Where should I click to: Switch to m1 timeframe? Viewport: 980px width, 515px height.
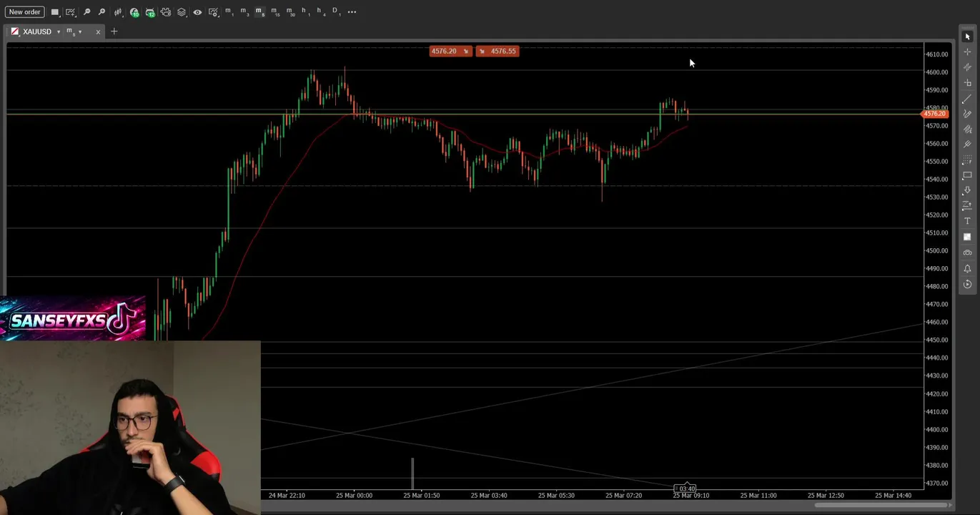(229, 12)
